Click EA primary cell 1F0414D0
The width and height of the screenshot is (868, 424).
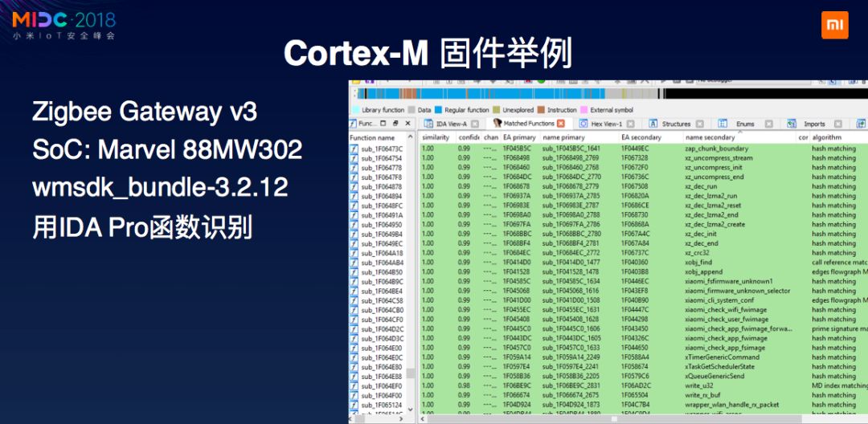pos(517,262)
